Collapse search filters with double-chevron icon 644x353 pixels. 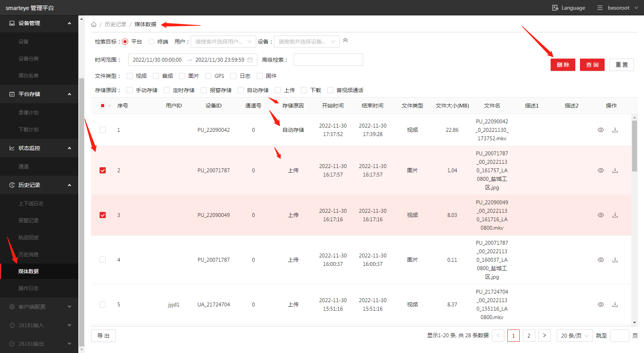(345, 40)
